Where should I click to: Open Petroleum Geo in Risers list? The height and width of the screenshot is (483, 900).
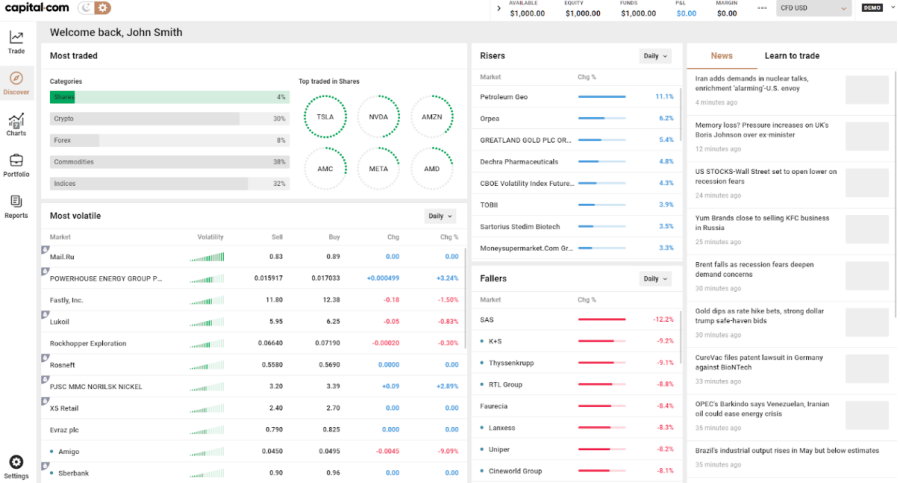[576, 96]
